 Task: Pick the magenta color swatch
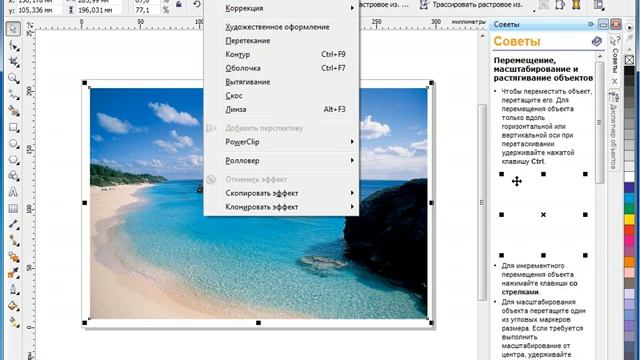(x=629, y=240)
